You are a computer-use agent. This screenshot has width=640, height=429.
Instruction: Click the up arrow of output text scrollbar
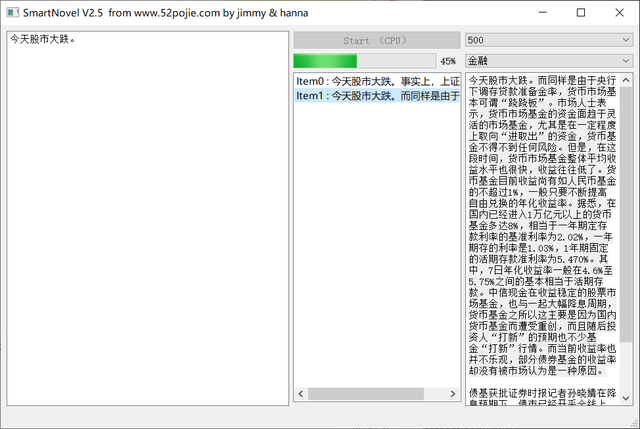(626, 80)
